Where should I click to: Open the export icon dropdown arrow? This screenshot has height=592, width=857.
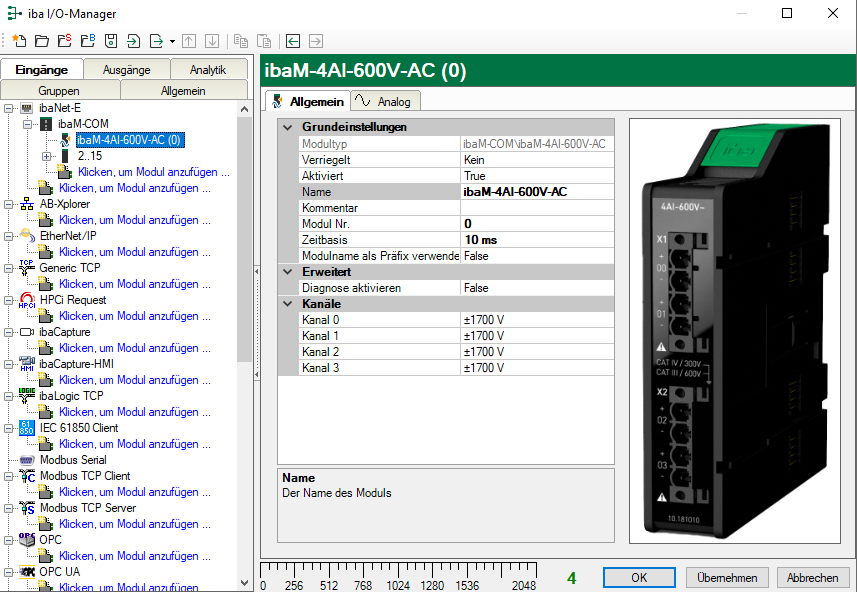pyautogui.click(x=172, y=42)
